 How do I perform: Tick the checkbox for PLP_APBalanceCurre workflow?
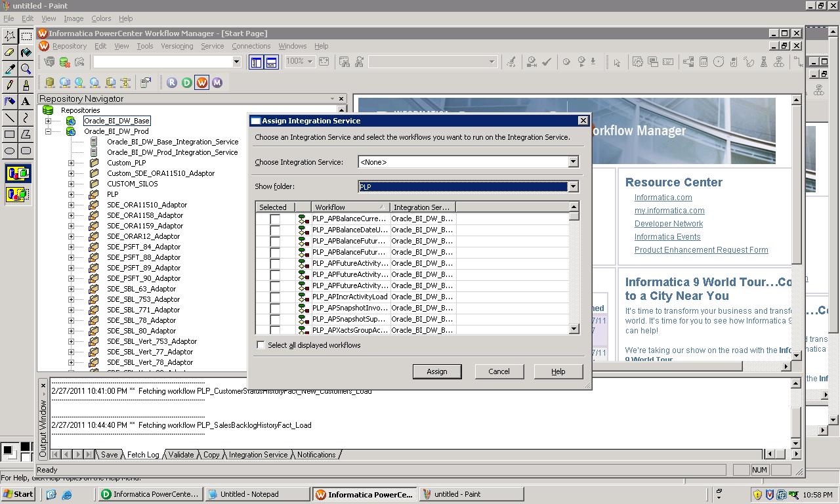pyautogui.click(x=275, y=219)
